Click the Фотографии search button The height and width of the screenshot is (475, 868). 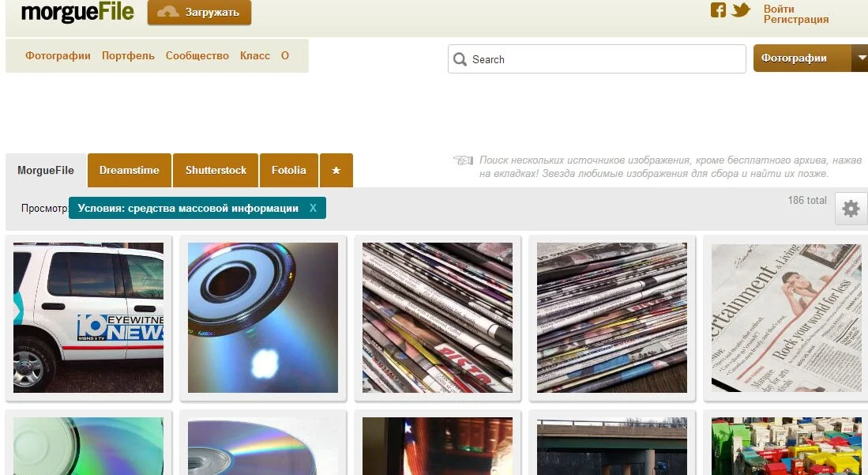pos(802,58)
